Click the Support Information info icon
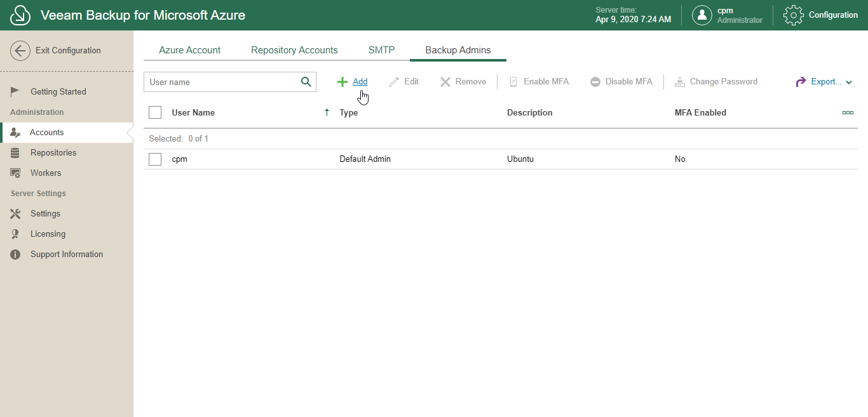This screenshot has height=417, width=868. coord(15,254)
